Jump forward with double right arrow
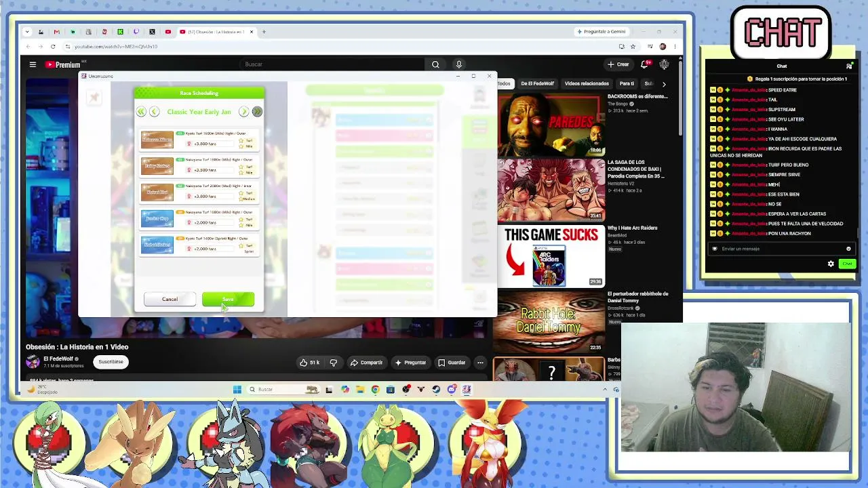Image resolution: width=868 pixels, height=488 pixels. 257,112
